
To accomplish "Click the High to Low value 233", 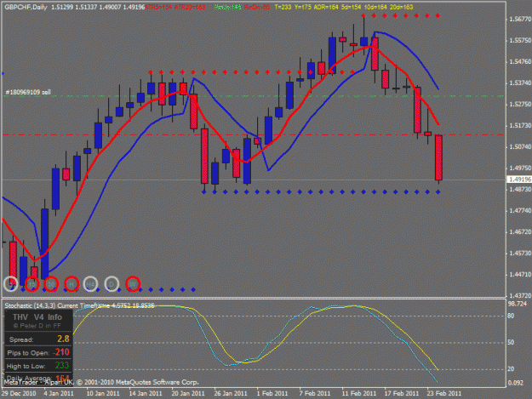I will (62, 366).
